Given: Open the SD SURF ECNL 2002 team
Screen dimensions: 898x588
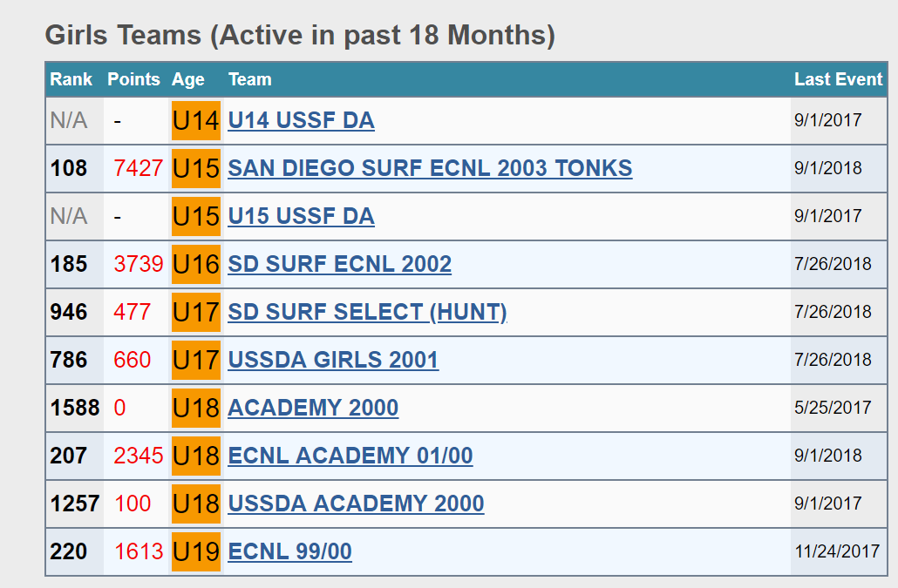Looking at the screenshot, I should click(x=339, y=264).
